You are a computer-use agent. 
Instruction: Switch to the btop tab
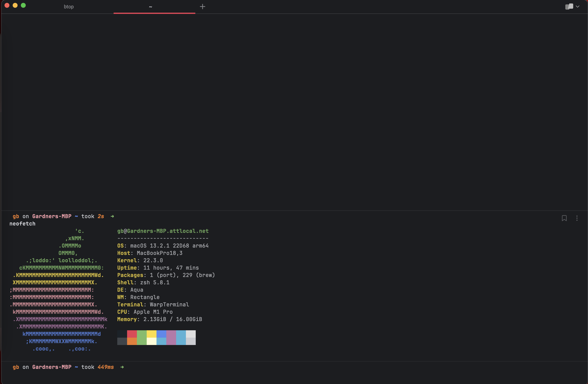tap(69, 7)
